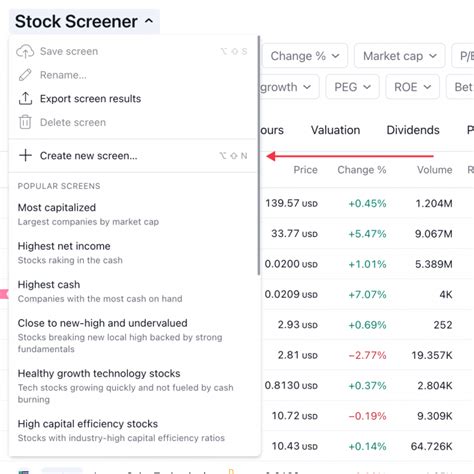The image size is (474, 474).
Task: Click the POPULAR SCREENS section heading
Action: click(59, 186)
